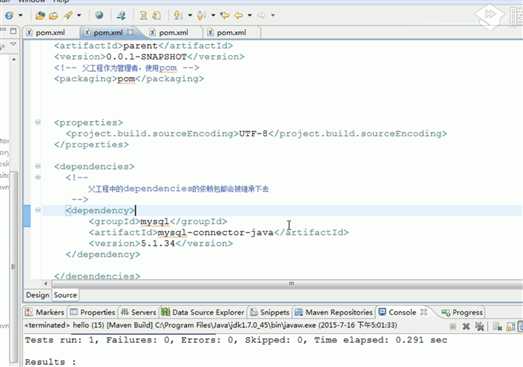Image resolution: width=523 pixels, height=367 pixels.
Task: Click the UTF-8 sourceEncoding value
Action: (253, 133)
